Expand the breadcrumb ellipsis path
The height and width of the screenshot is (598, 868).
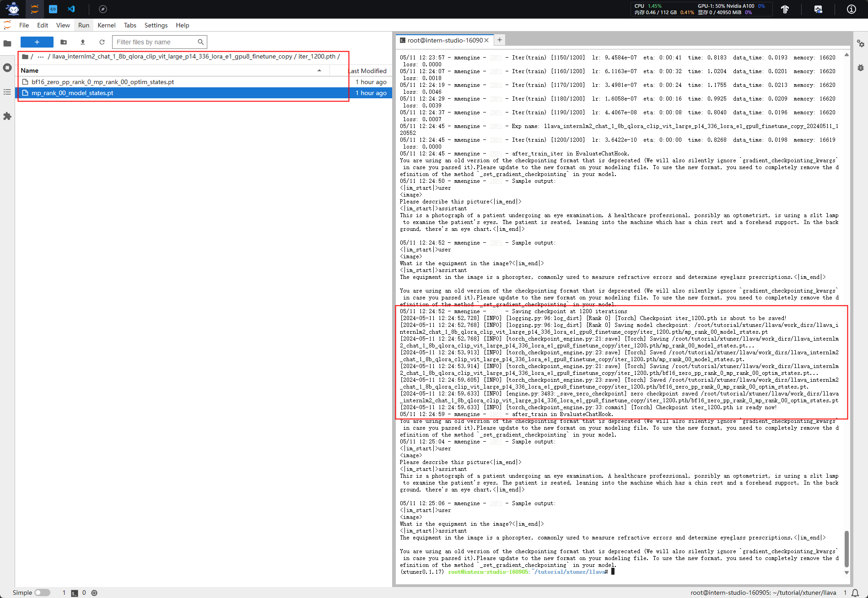pyautogui.click(x=41, y=57)
